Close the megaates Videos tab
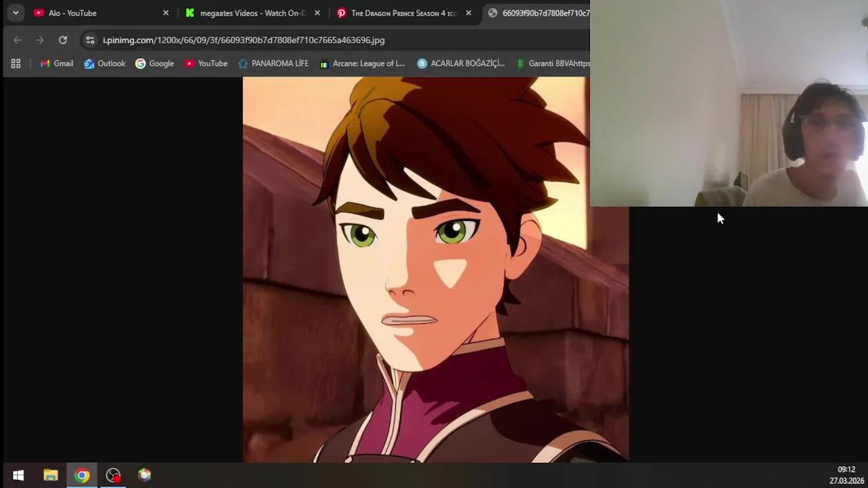 [317, 13]
